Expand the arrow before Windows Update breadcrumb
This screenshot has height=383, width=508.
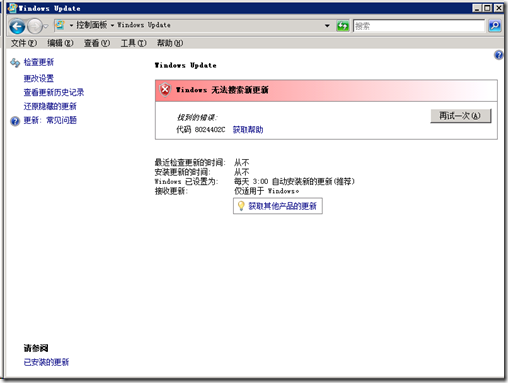(112, 25)
